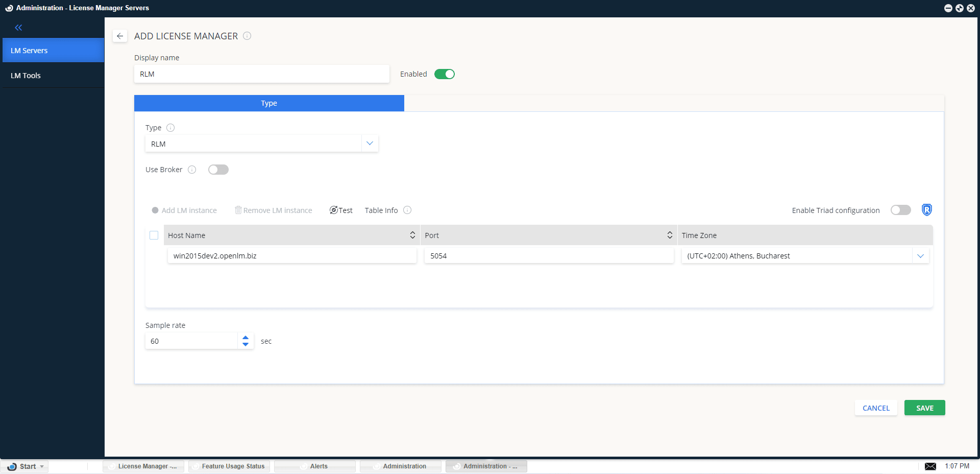Turn on the Use Broker toggle

click(x=218, y=170)
